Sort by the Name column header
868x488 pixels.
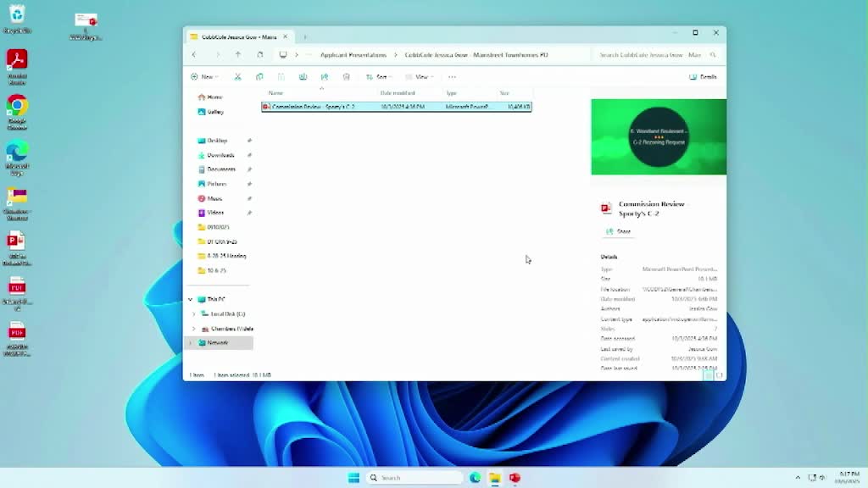(275, 93)
